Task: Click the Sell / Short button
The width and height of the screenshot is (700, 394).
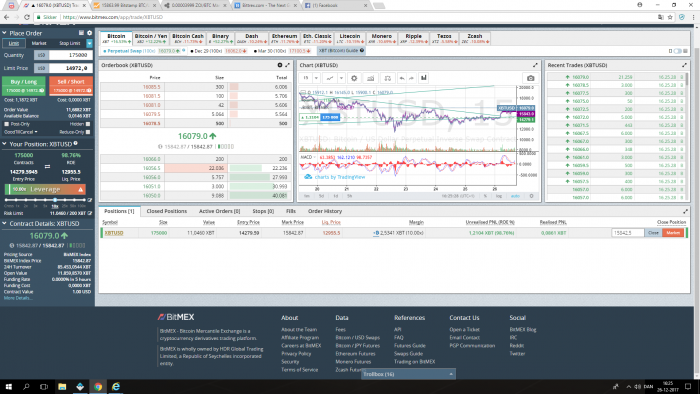Action: coord(71,86)
